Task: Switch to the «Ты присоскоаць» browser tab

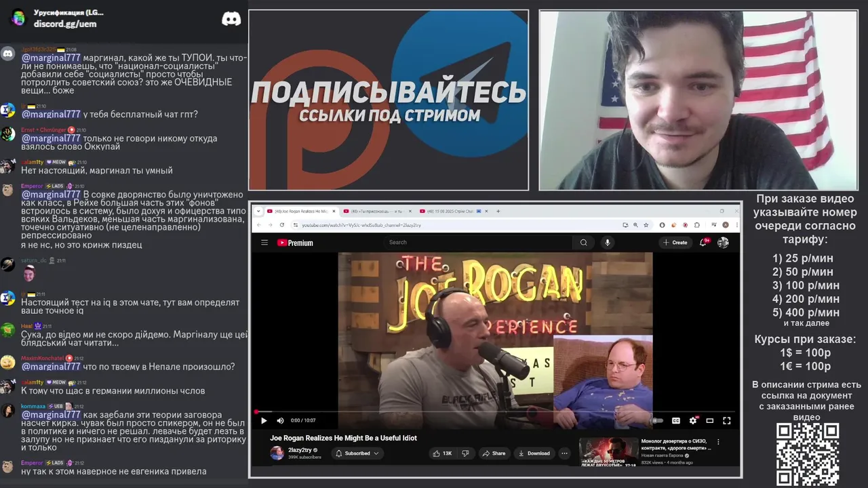Action: coord(378,211)
